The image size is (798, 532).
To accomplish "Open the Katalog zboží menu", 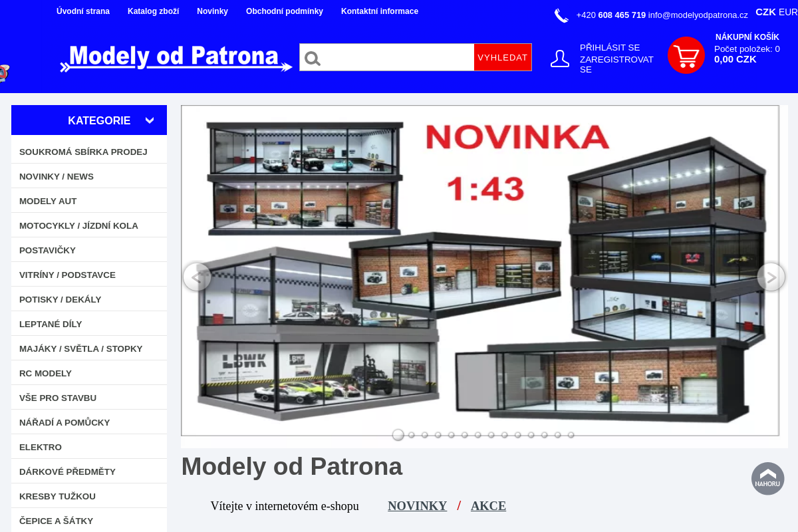I will coord(153,11).
